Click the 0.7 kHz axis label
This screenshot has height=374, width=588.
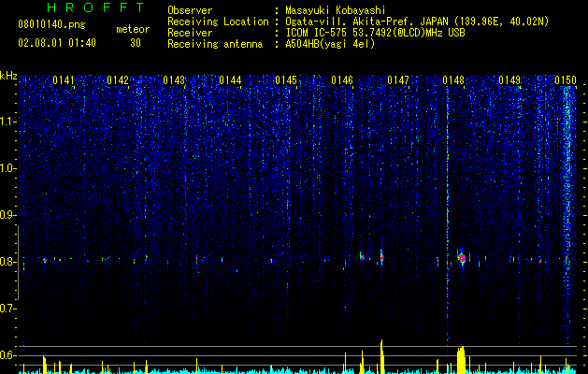pyautogui.click(x=7, y=309)
